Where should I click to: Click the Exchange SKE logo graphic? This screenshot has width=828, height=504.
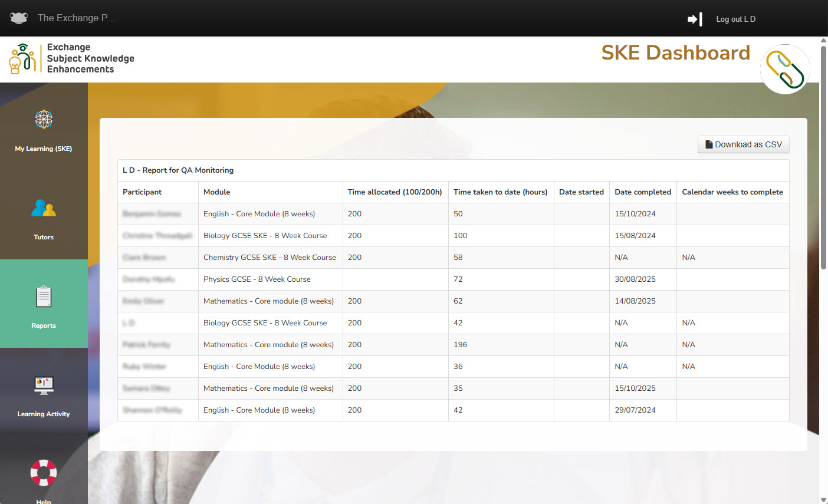22,58
